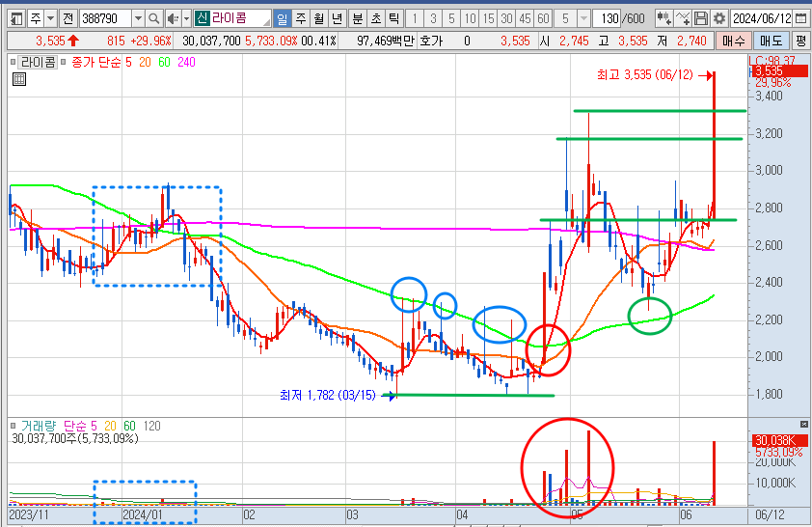Click the stock code input 388790
Viewport: 812px width, 527px height.
105,19
